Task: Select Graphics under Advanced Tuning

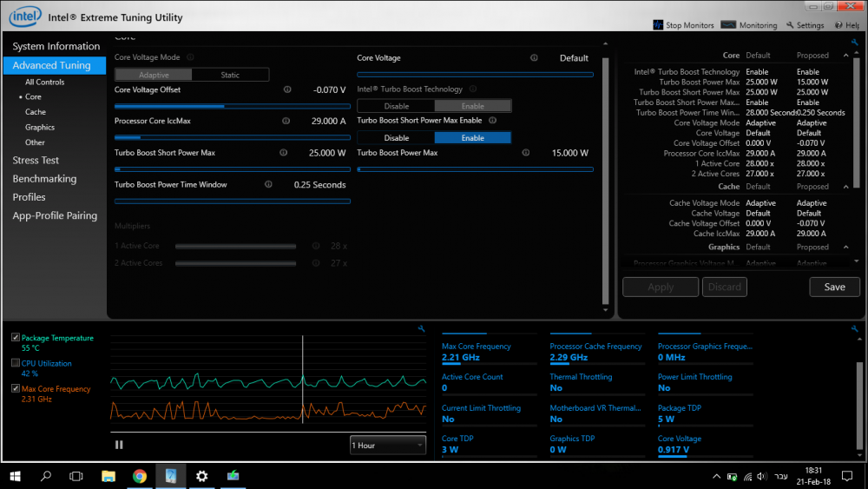Action: tap(40, 128)
